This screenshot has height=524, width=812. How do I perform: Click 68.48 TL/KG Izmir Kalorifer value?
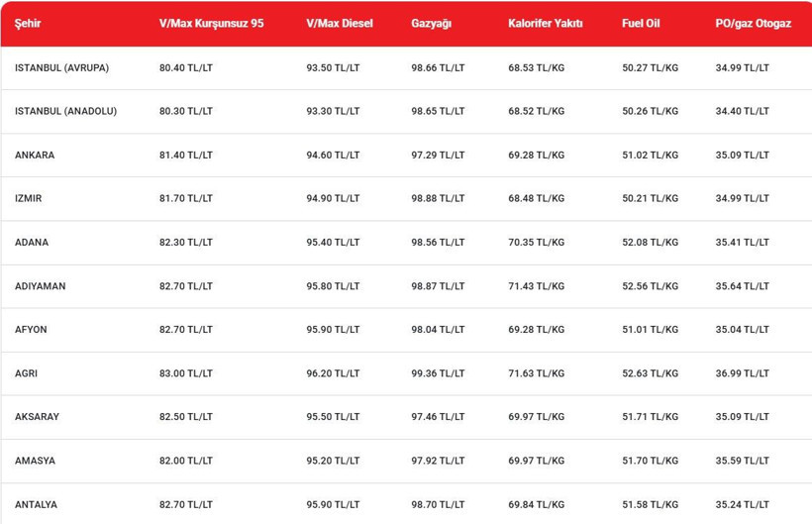point(537,198)
